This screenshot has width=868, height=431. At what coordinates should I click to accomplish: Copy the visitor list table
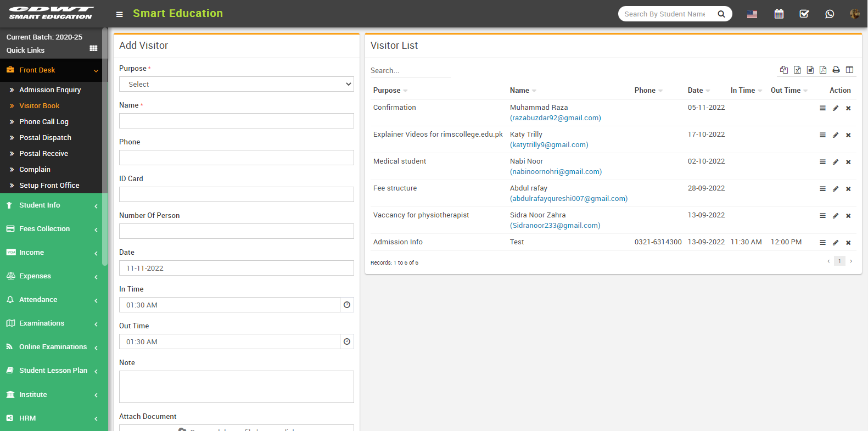[784, 70]
